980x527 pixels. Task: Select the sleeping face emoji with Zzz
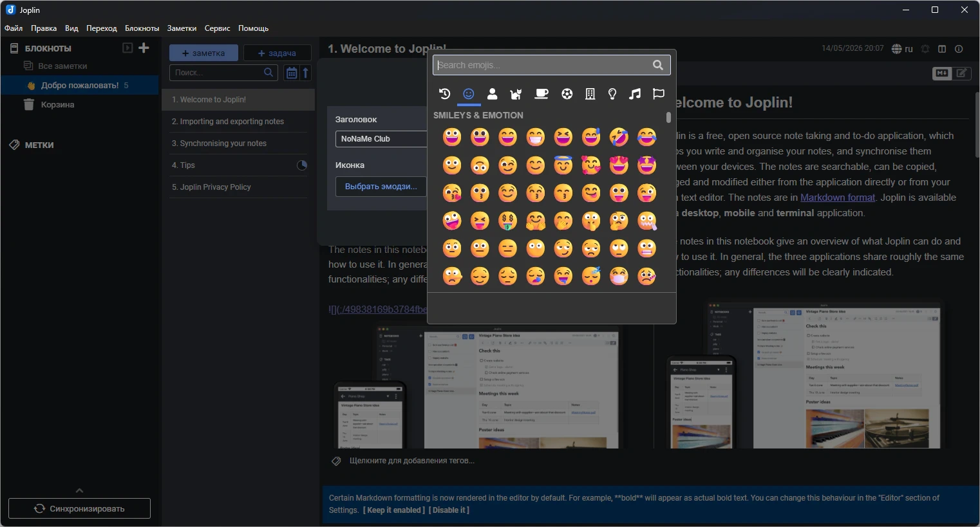[x=591, y=276]
